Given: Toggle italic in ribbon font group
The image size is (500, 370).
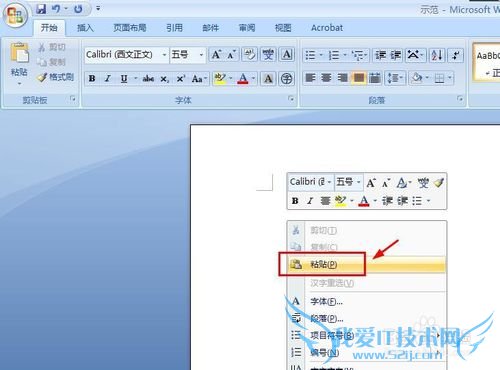Looking at the screenshot, I should click(x=108, y=79).
